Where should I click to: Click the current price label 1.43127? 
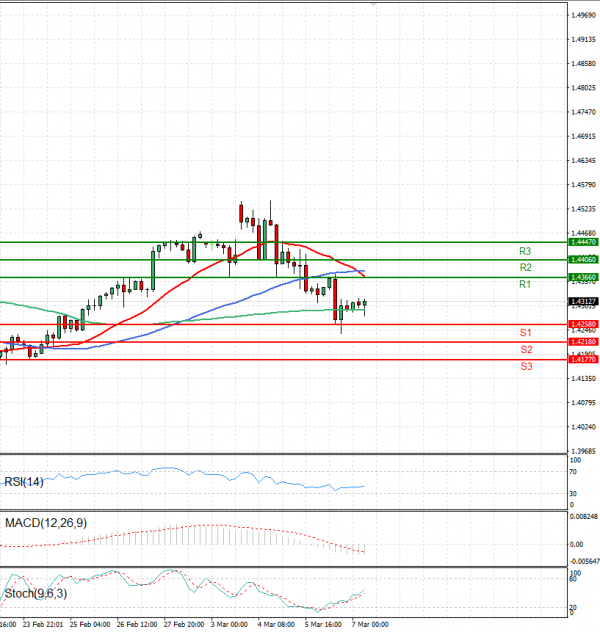point(583,301)
